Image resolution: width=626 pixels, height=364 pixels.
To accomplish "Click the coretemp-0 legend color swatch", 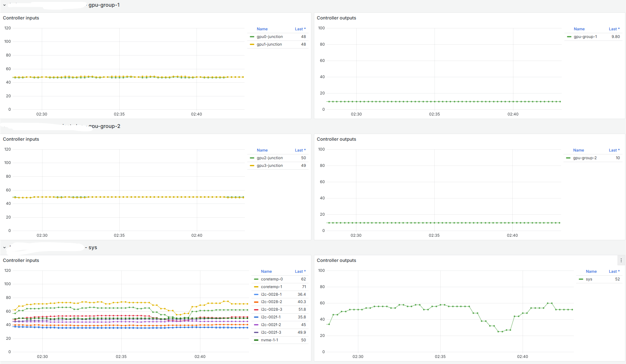I will click(x=256, y=279).
